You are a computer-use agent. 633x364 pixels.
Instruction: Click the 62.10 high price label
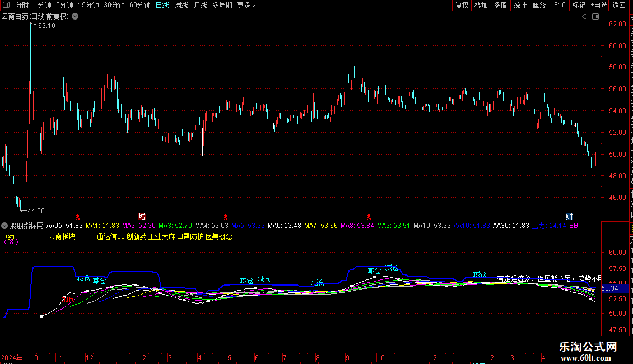[x=46, y=26]
